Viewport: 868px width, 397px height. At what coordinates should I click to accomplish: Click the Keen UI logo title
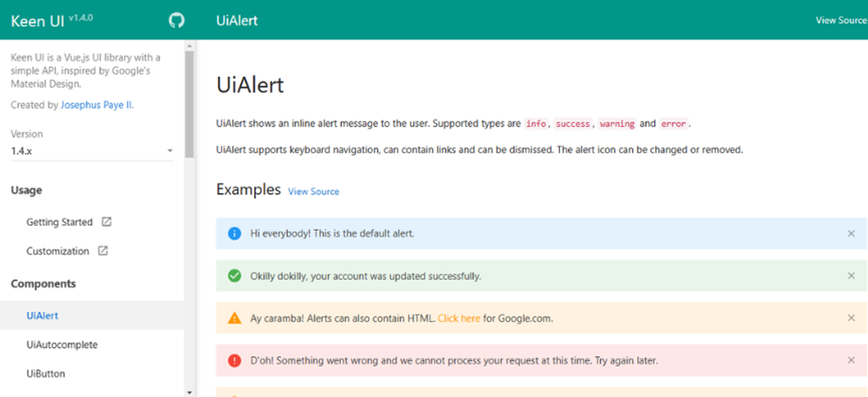tap(37, 21)
